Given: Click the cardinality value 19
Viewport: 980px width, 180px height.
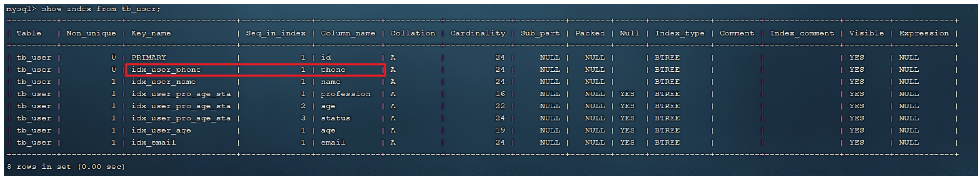Looking at the screenshot, I should click(x=500, y=130).
